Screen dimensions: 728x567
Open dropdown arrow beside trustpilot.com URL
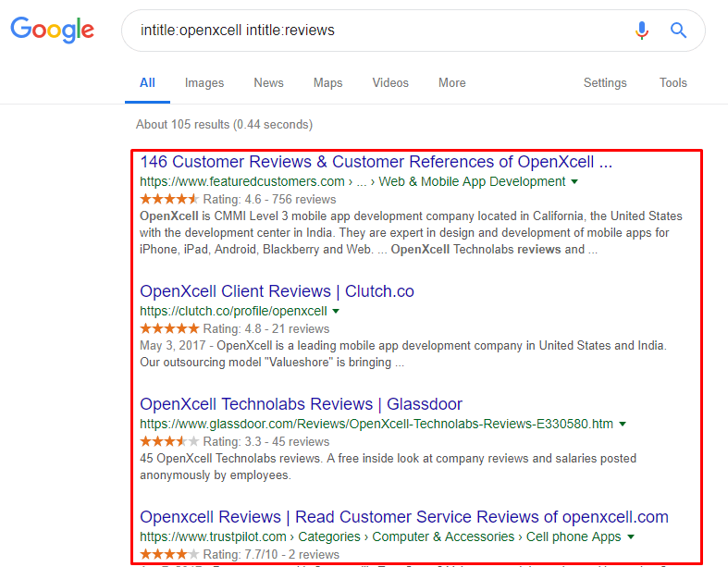(631, 536)
